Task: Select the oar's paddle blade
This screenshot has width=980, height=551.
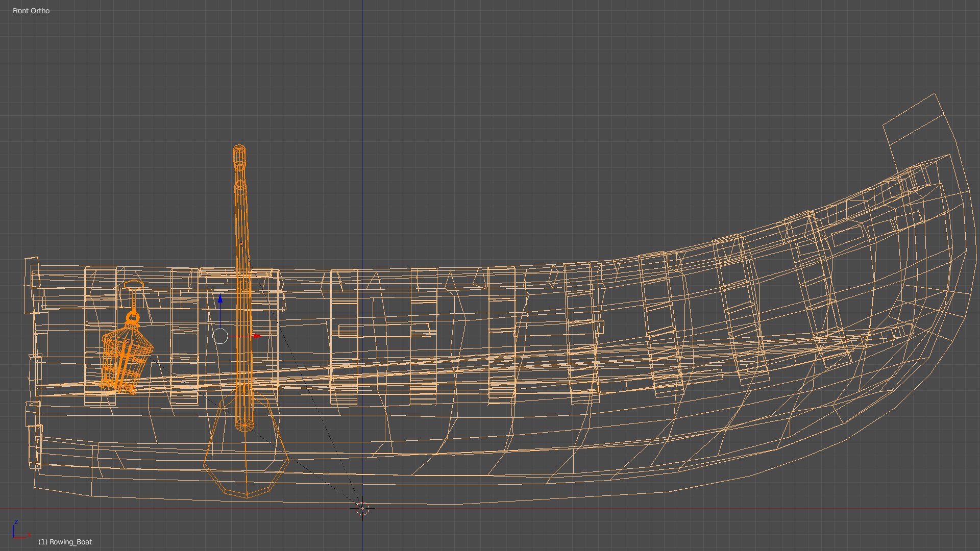Action: coord(247,462)
